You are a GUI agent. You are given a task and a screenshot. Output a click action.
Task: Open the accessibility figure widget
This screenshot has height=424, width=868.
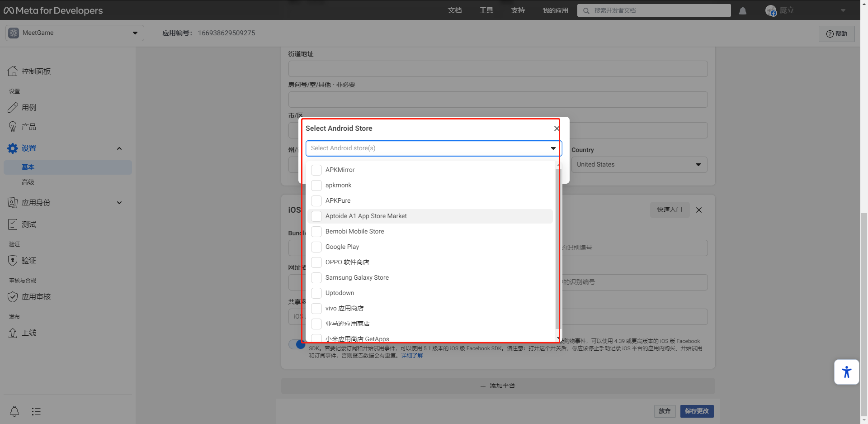coord(846,372)
